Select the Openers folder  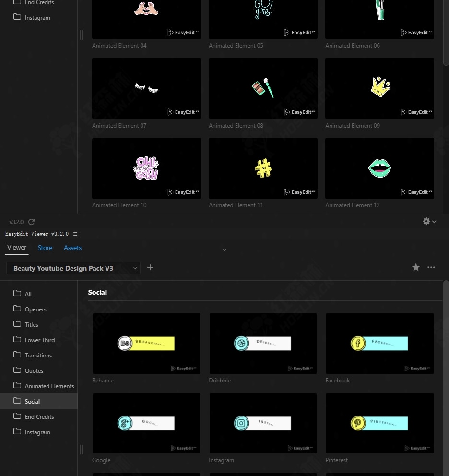(39, 309)
